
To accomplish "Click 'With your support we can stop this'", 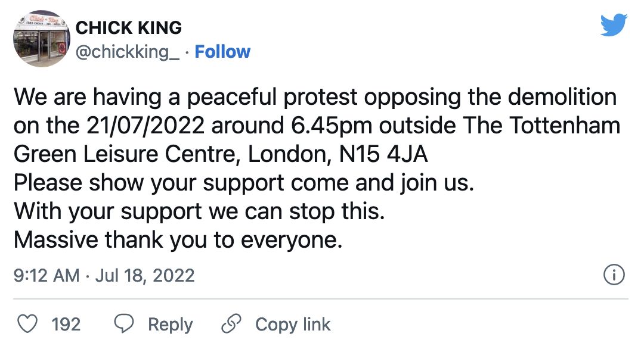I will pos(199,212).
